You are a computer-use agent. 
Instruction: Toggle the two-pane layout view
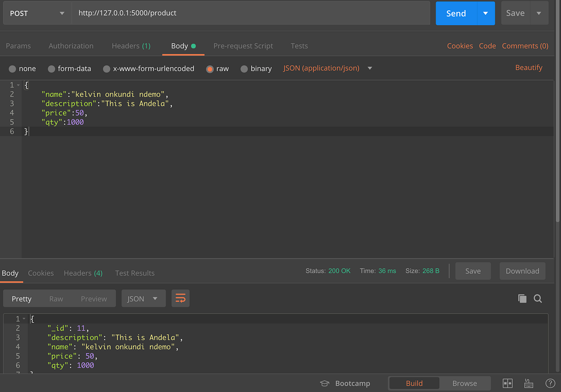507,383
